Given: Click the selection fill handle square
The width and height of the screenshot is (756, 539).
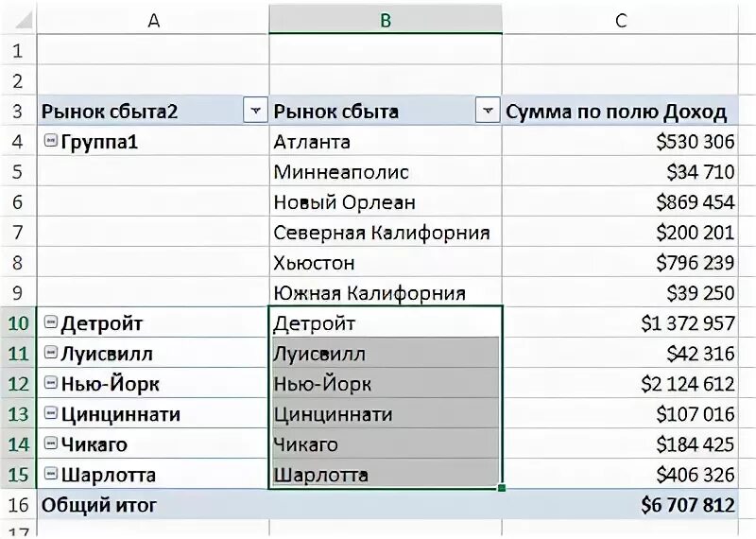Looking at the screenshot, I should 502,488.
